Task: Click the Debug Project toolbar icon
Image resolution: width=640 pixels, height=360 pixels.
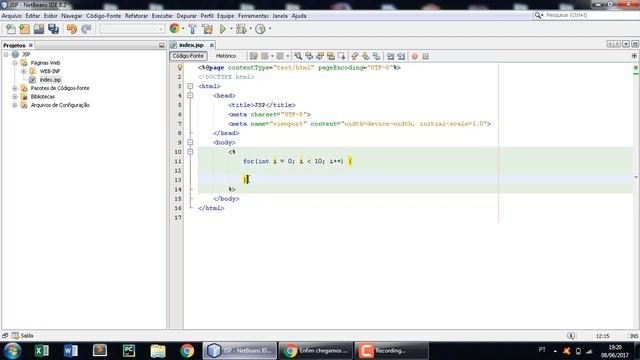Action: (241, 29)
